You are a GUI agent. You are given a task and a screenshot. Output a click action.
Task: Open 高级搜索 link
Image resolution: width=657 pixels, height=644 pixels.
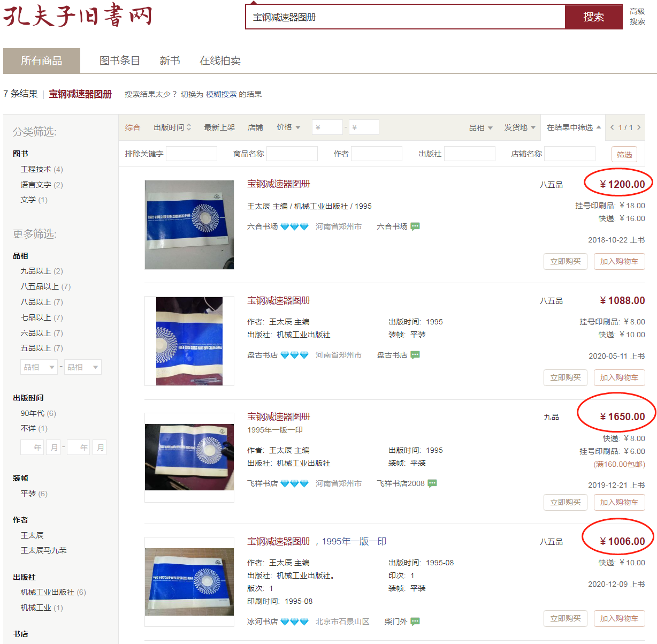coord(637,17)
